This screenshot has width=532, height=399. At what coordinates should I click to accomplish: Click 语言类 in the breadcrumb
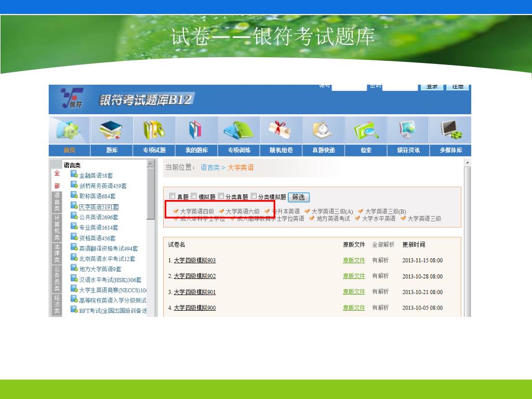pyautogui.click(x=210, y=167)
